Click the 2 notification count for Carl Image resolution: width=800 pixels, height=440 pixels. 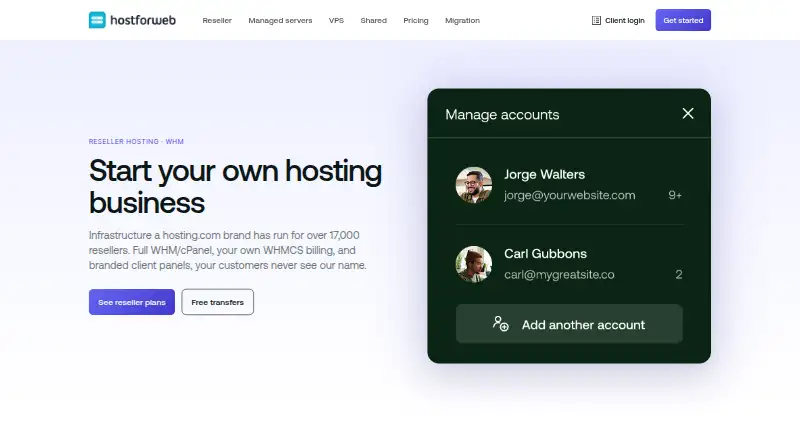[x=679, y=275]
